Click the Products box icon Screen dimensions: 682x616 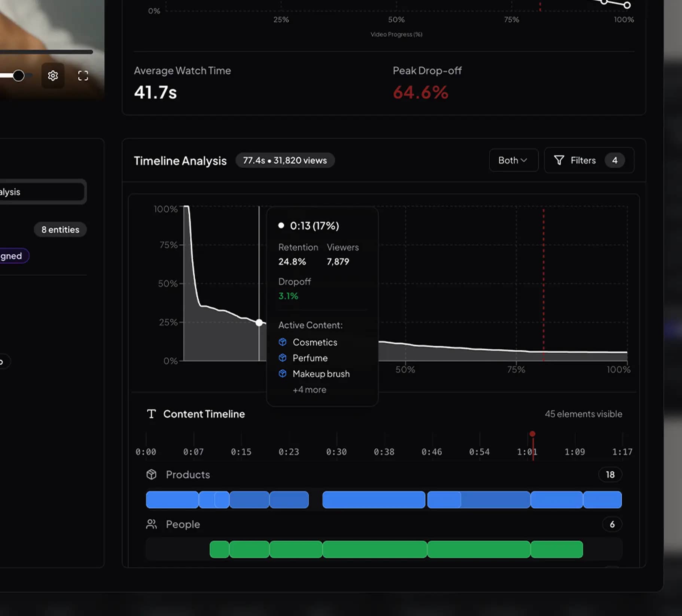coord(152,474)
